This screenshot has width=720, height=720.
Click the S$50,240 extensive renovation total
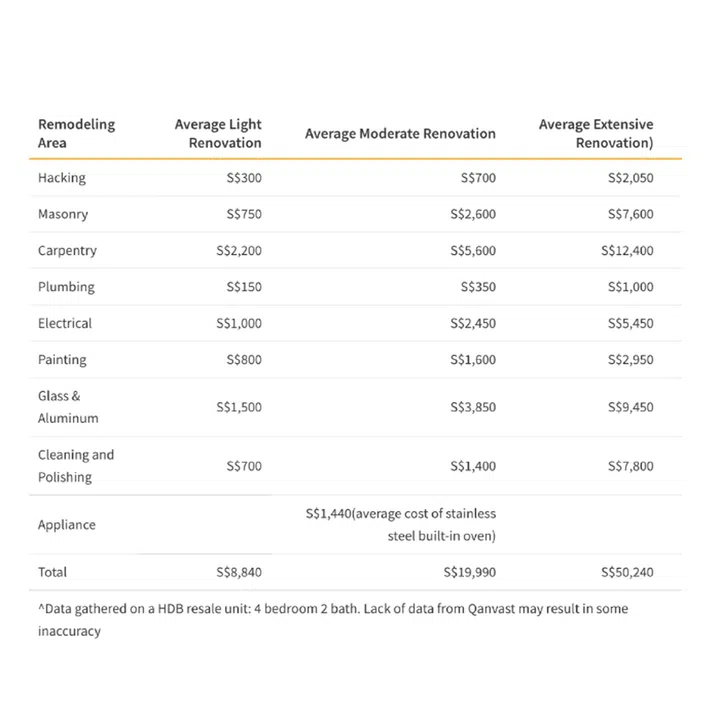coord(627,572)
